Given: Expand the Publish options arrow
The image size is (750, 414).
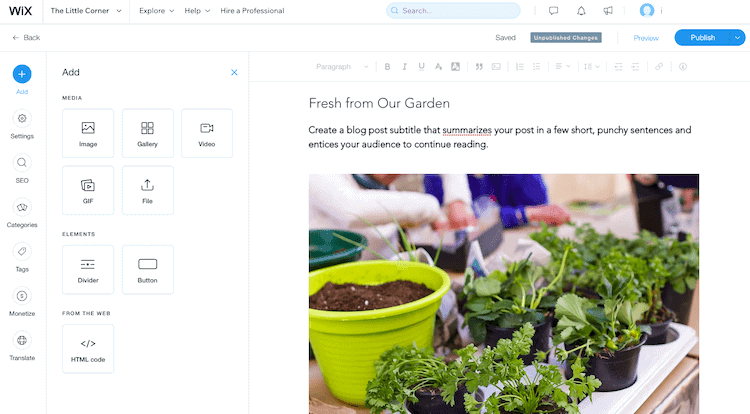Looking at the screenshot, I should (x=738, y=37).
